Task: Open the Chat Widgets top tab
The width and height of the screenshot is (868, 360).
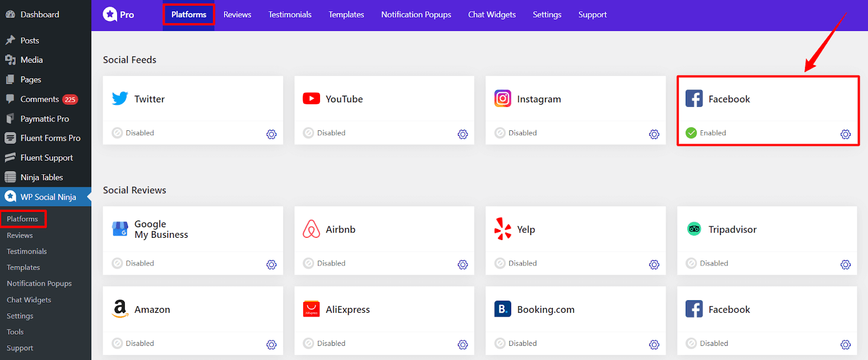Action: tap(492, 15)
